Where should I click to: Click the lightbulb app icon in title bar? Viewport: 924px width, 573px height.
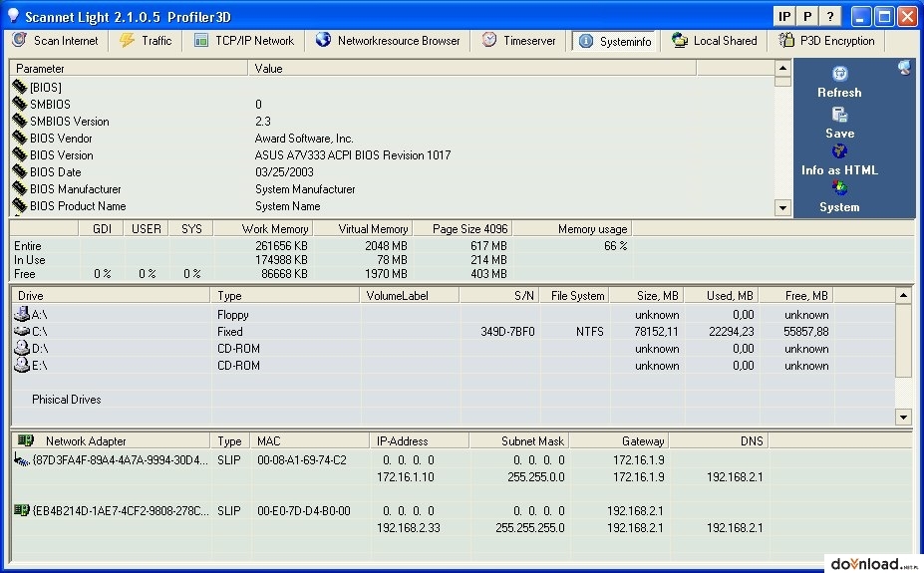pos(13,16)
